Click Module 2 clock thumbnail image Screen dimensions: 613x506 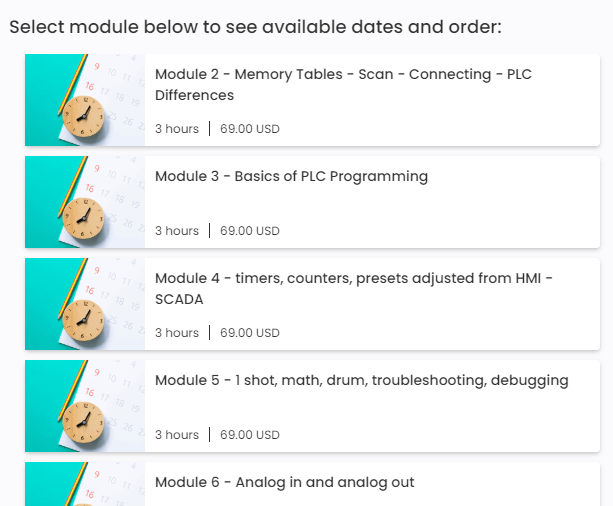coord(85,100)
